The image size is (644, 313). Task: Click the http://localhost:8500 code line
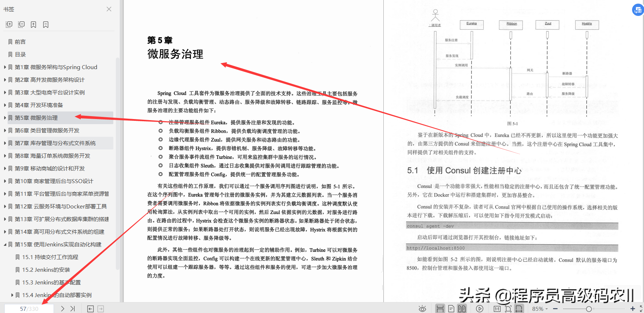point(512,248)
